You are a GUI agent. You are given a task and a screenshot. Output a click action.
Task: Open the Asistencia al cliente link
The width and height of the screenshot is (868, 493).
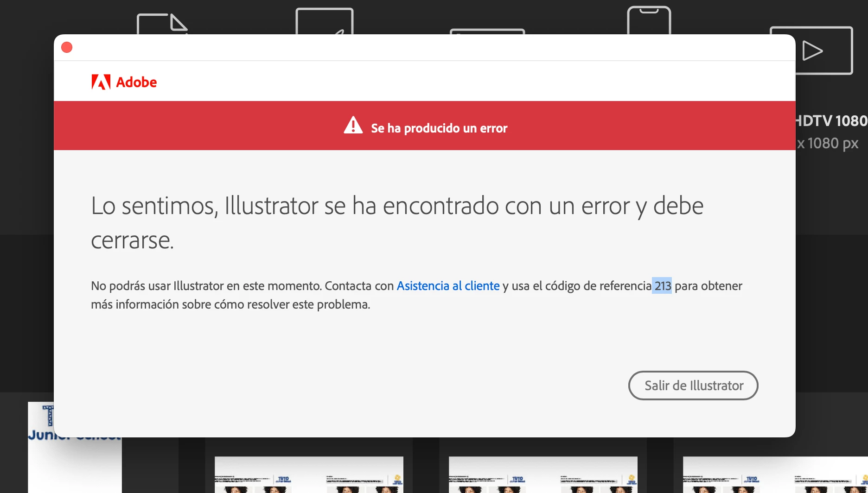coord(448,286)
